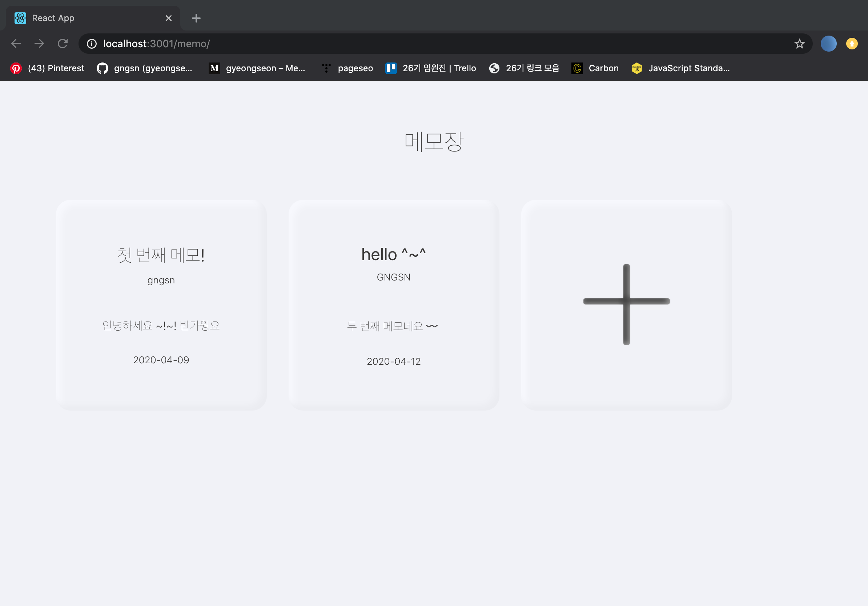Click the browser forward arrow
The image size is (868, 606).
39,44
